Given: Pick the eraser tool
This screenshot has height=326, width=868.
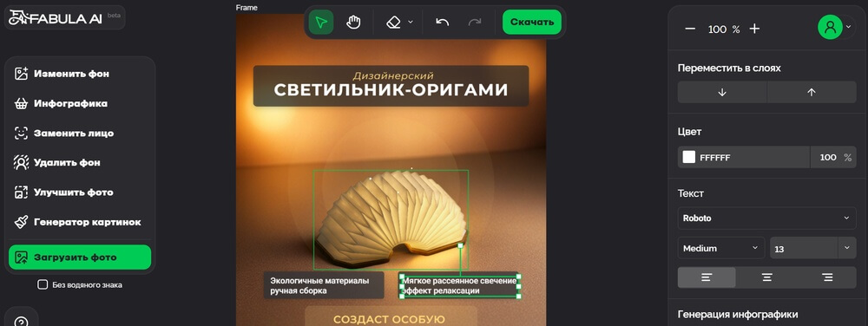Looking at the screenshot, I should tap(393, 22).
